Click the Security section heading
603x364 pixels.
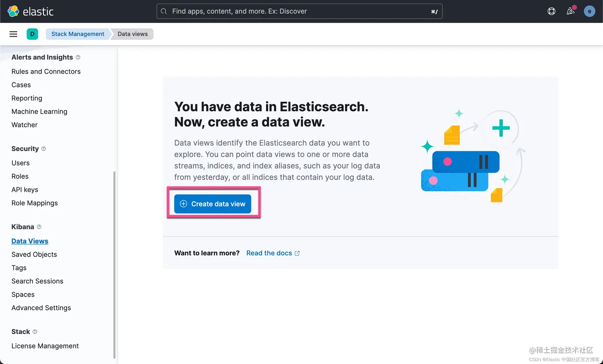pos(25,149)
